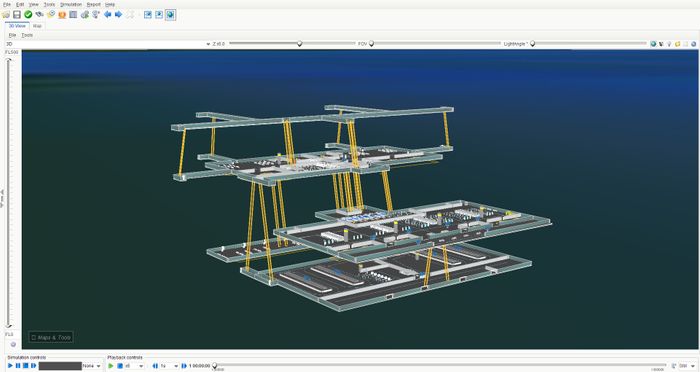
Task: Click the playback step forward button
Action: click(184, 366)
